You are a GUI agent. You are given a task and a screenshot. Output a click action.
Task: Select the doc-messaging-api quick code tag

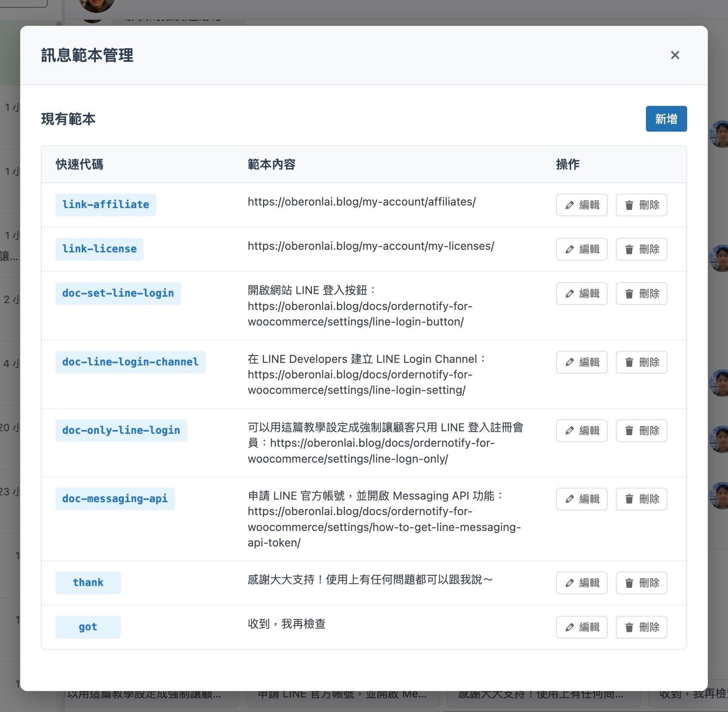[x=115, y=499]
